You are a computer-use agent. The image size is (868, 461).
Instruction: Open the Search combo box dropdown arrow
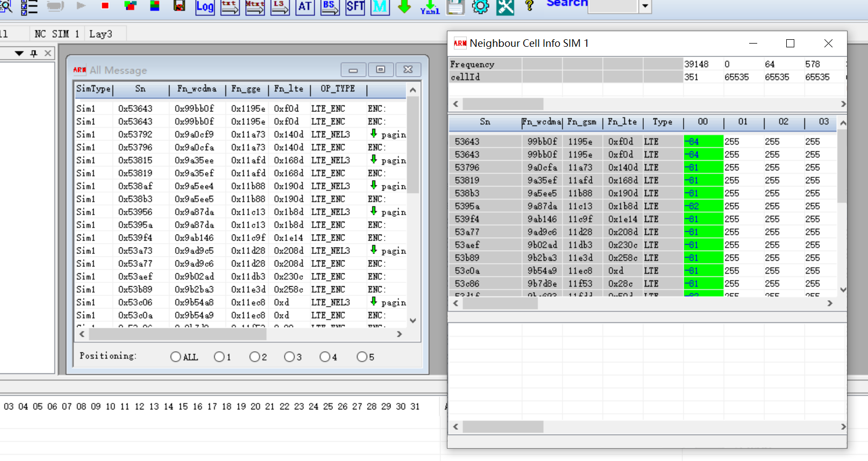[x=645, y=6]
